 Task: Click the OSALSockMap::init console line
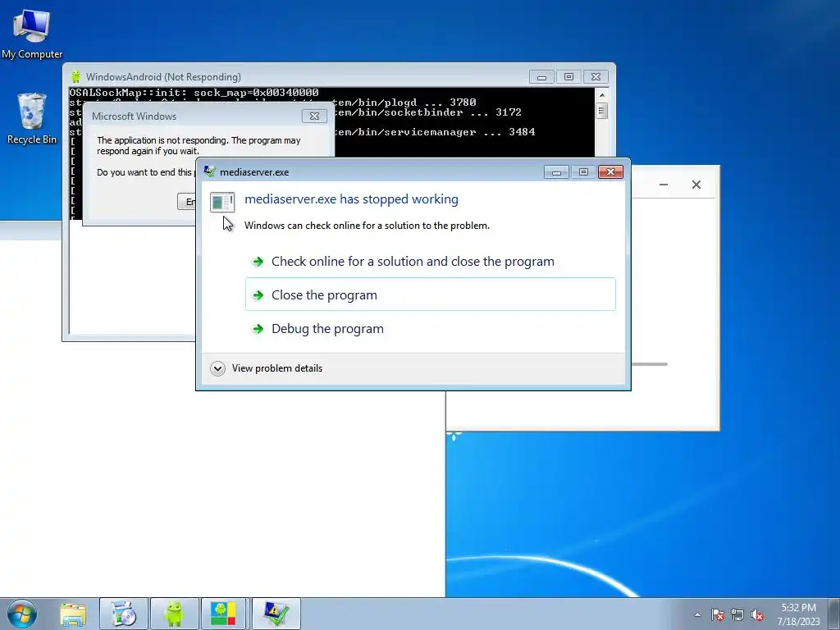tap(194, 93)
